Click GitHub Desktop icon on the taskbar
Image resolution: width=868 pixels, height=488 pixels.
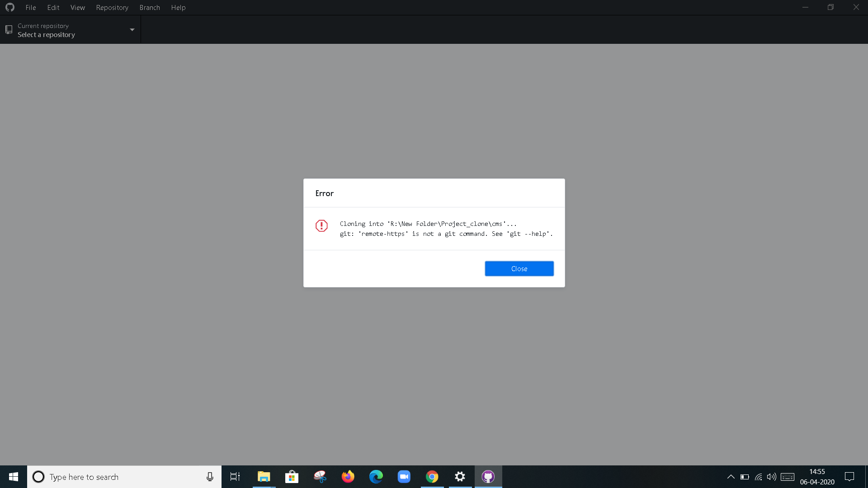click(x=488, y=477)
